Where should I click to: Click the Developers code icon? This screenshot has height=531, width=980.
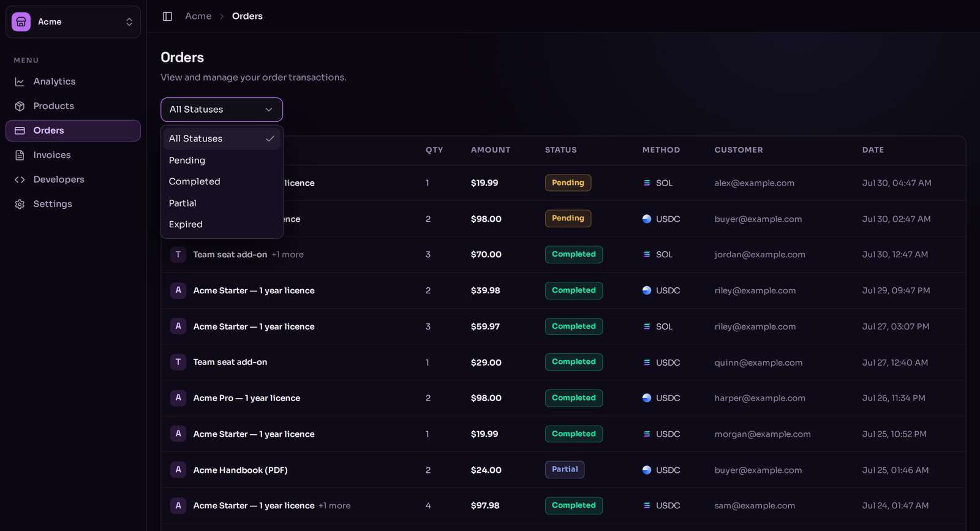[20, 179]
